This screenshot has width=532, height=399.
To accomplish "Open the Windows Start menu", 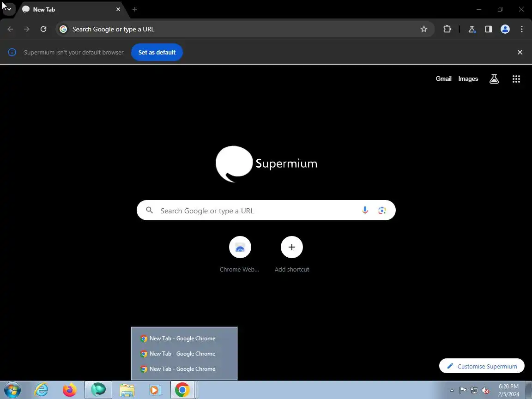I will click(12, 390).
